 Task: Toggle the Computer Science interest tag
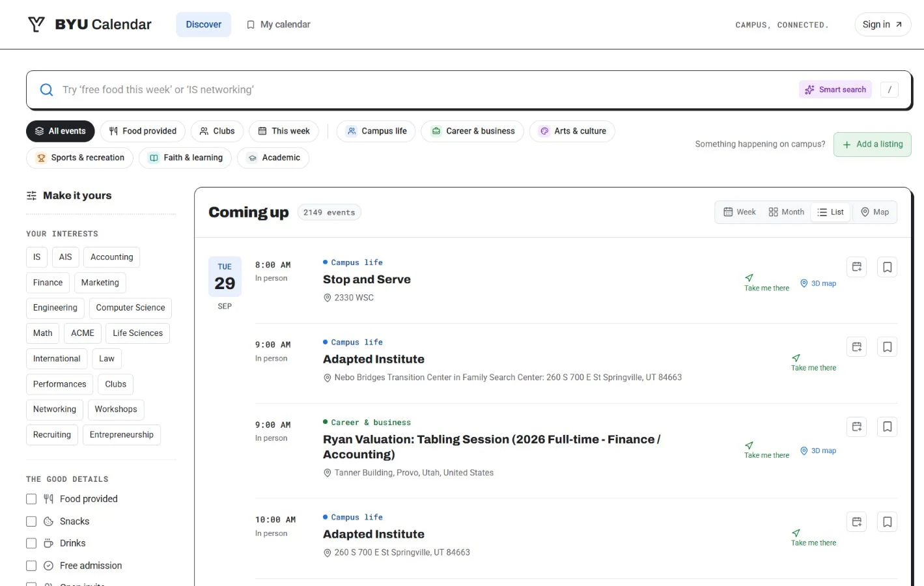(130, 308)
